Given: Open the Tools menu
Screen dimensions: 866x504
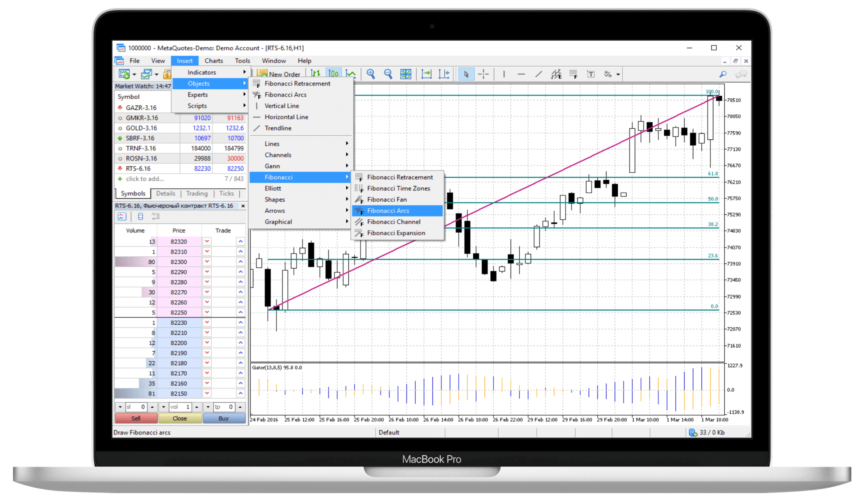Looking at the screenshot, I should [242, 60].
